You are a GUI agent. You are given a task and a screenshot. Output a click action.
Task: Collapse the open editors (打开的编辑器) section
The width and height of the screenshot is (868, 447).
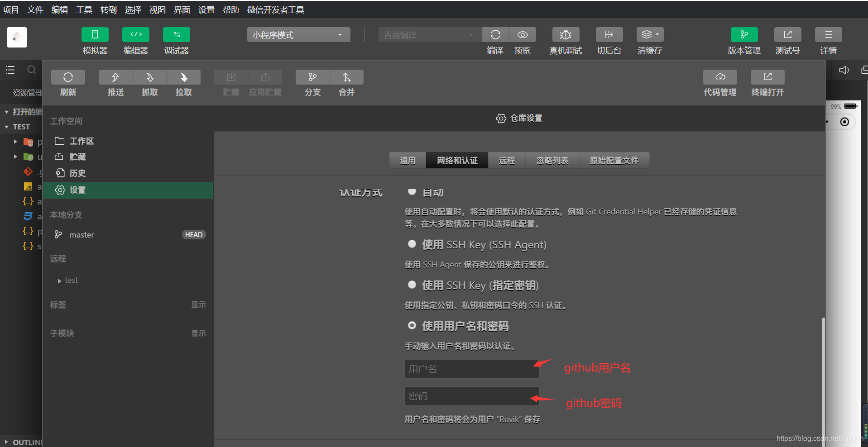[x=7, y=112]
